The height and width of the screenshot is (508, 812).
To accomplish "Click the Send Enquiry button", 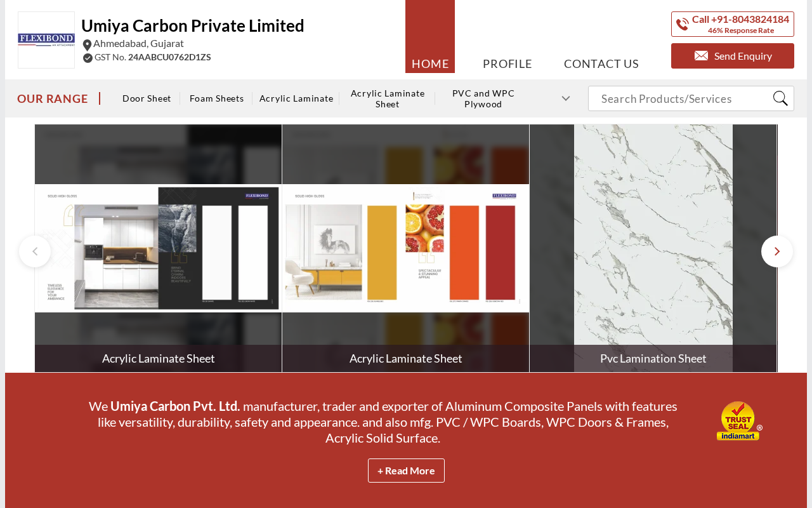I will pos(733,56).
